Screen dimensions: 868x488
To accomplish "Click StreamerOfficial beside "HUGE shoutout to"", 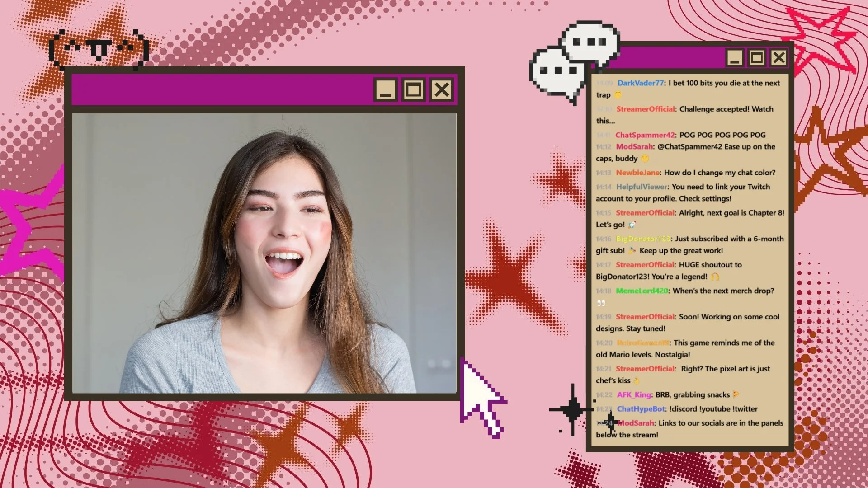I will click(x=645, y=264).
